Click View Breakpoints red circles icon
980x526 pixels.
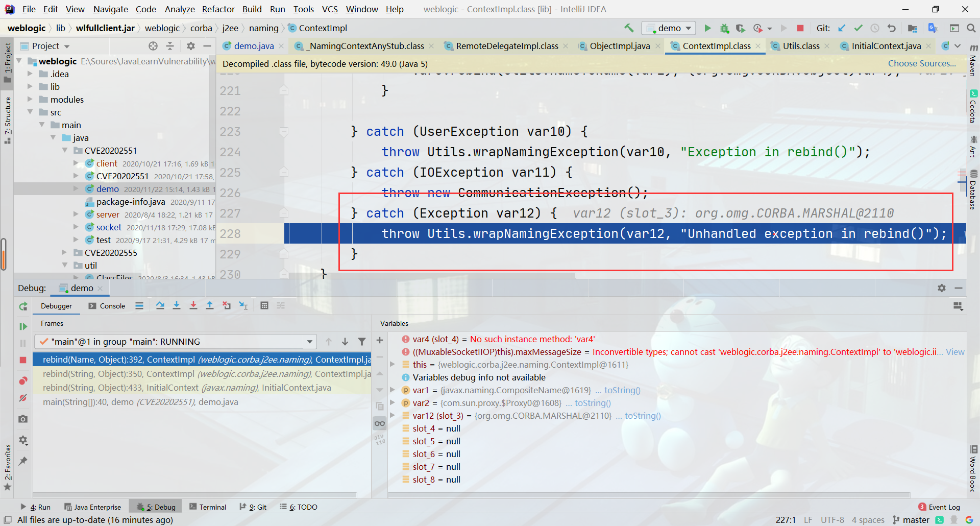23,381
